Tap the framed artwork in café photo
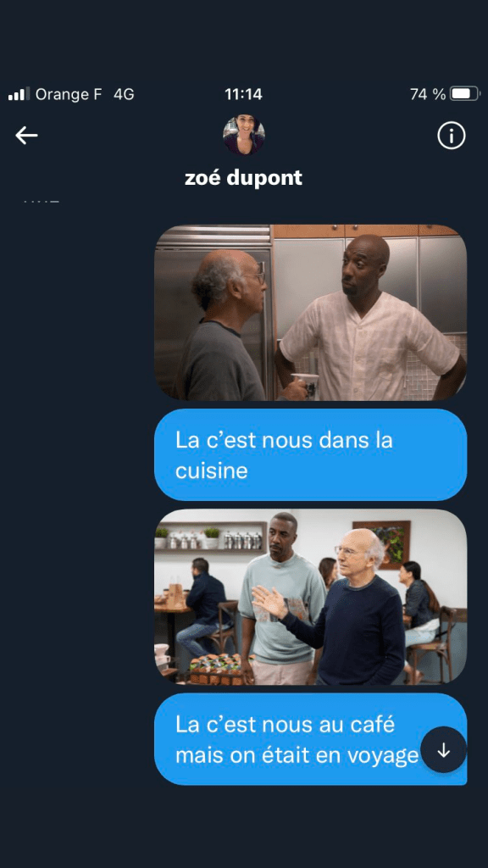488x868 pixels. (x=381, y=542)
